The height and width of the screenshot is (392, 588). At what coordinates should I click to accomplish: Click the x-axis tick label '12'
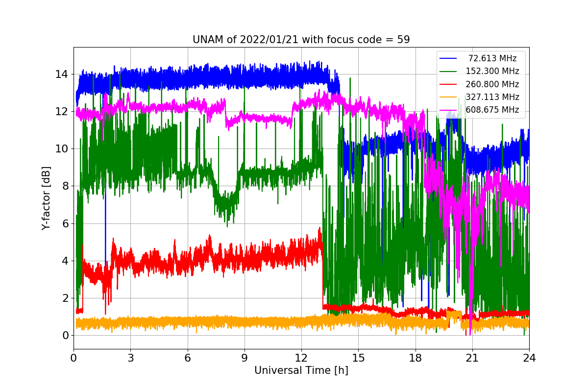[301, 358]
